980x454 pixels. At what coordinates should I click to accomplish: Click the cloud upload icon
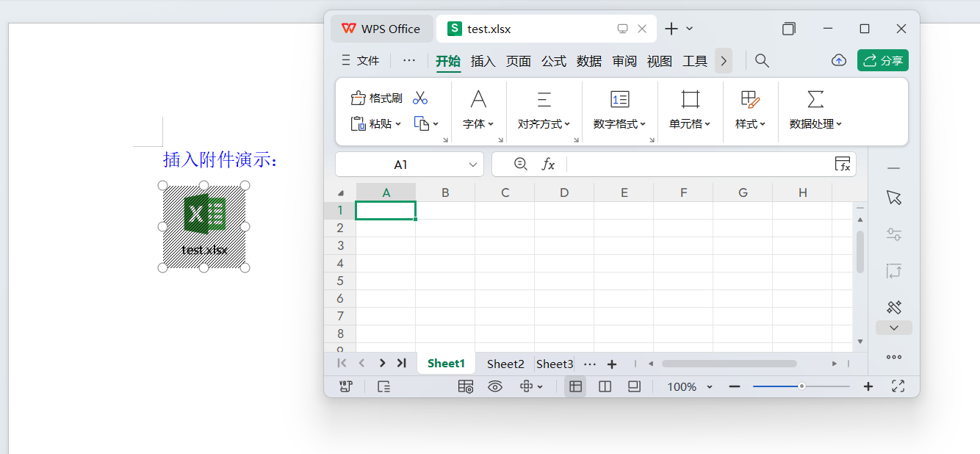pos(839,61)
